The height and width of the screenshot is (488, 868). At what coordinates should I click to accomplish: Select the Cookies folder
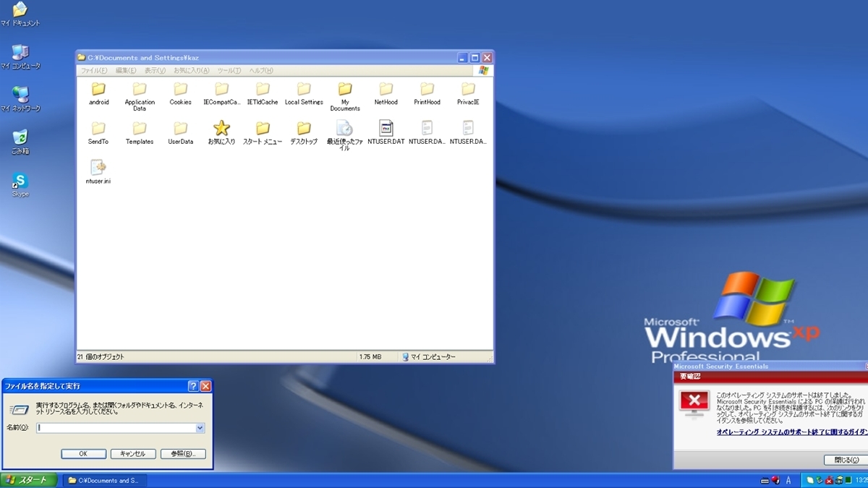pos(181,93)
